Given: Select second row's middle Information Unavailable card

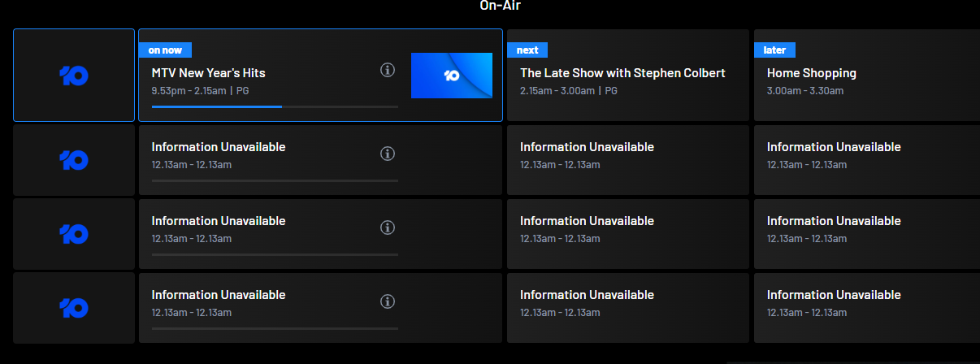Looking at the screenshot, I should (628, 159).
